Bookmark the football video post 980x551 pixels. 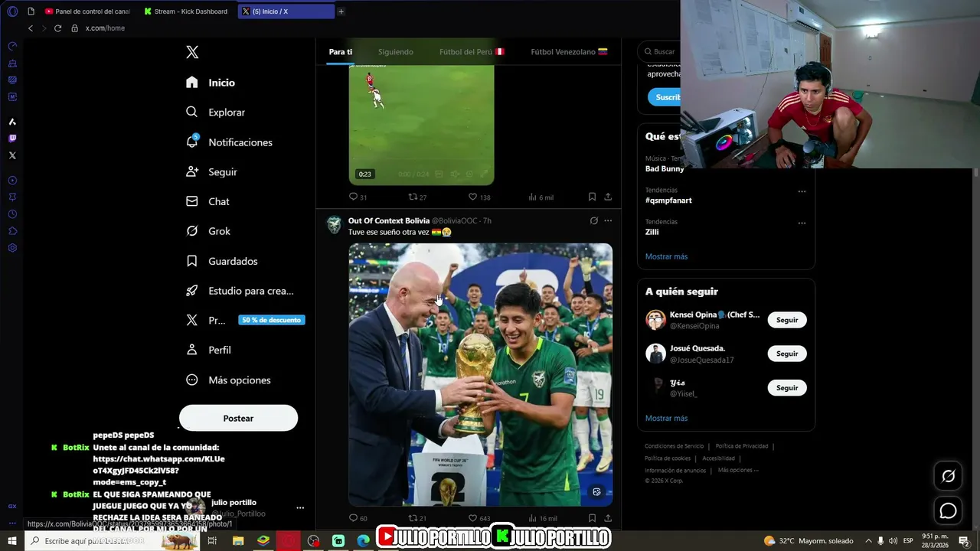coord(592,197)
